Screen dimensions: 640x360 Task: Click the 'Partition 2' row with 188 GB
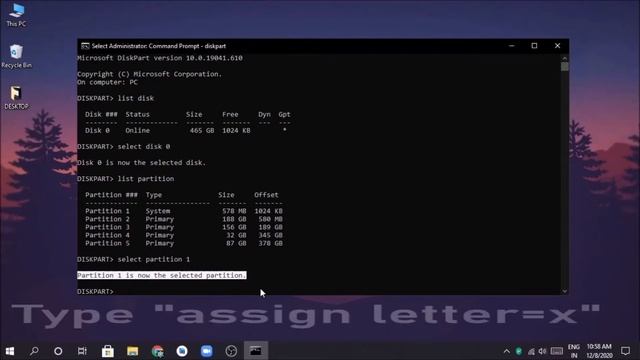[184, 219]
